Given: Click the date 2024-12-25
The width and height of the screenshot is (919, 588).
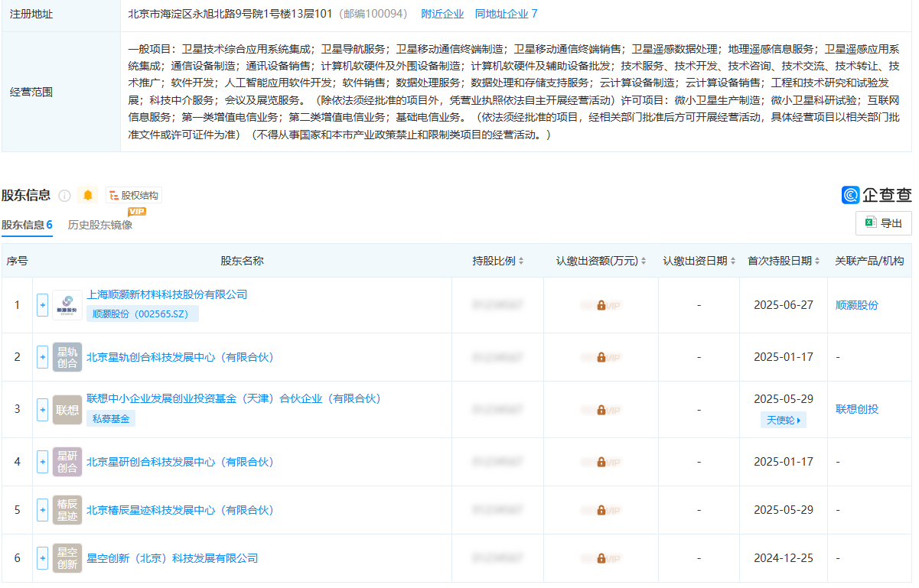Looking at the screenshot, I should [783, 558].
